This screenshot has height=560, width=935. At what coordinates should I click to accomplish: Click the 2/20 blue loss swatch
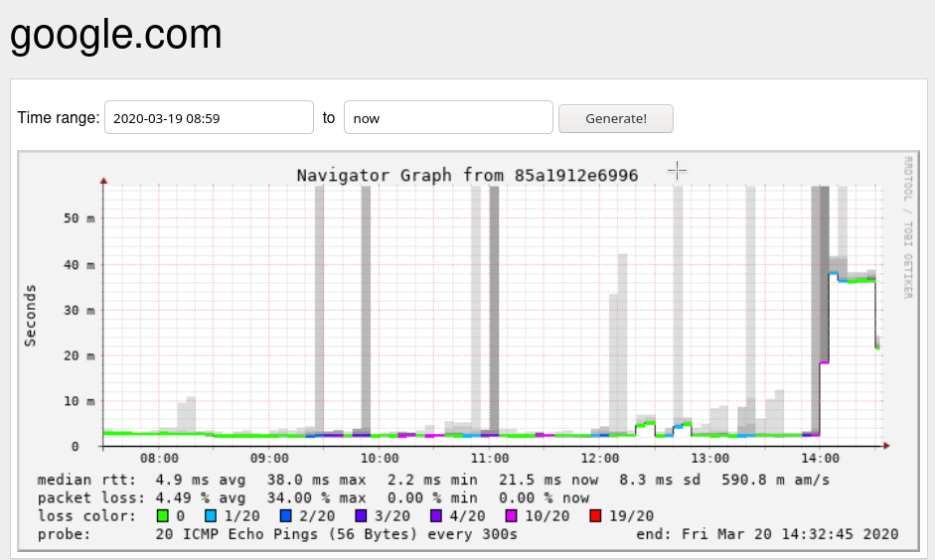[285, 516]
